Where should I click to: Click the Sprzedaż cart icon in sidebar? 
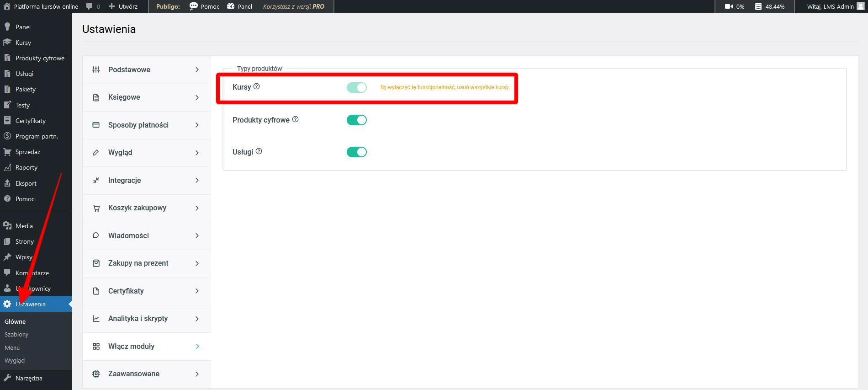click(7, 152)
